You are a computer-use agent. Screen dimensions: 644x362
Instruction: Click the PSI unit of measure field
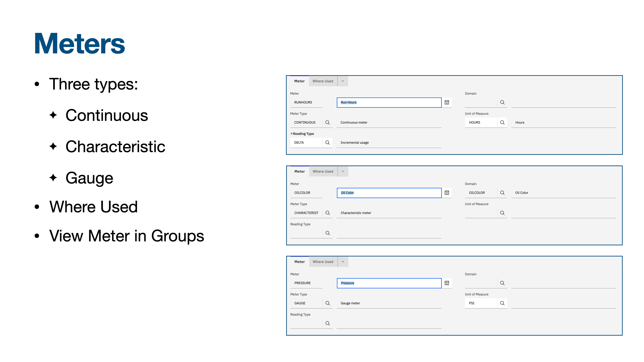(481, 303)
